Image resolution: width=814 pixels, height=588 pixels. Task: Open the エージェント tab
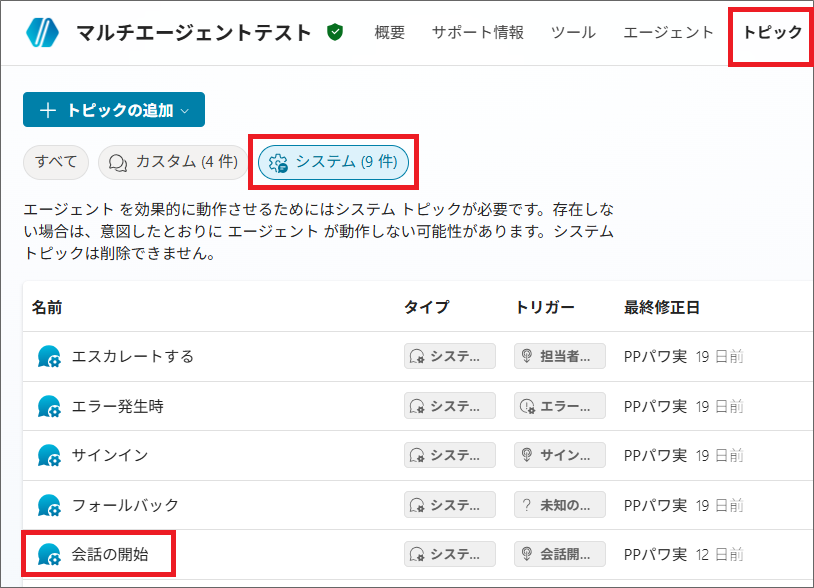[x=668, y=33]
